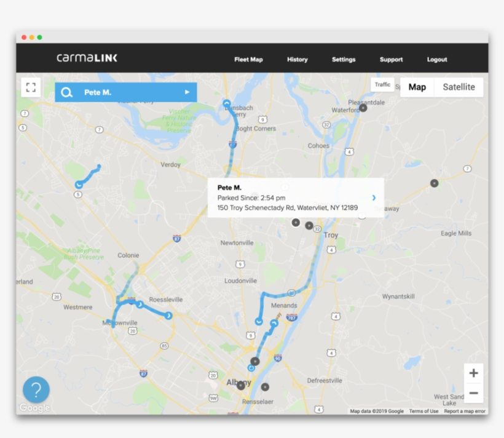Open the fleet search with magnifying glass icon
The width and height of the screenshot is (504, 438).
point(68,92)
